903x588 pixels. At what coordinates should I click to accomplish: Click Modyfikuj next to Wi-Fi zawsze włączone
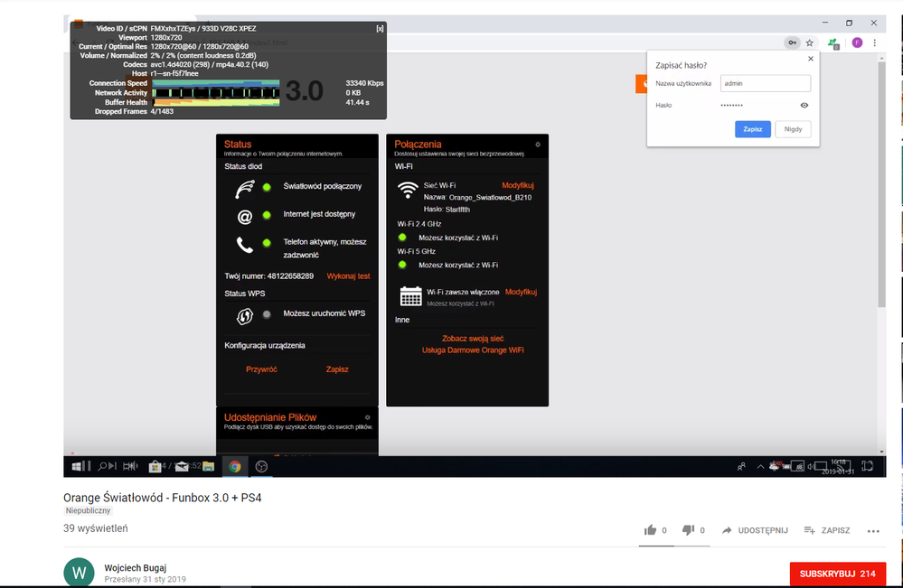(521, 292)
